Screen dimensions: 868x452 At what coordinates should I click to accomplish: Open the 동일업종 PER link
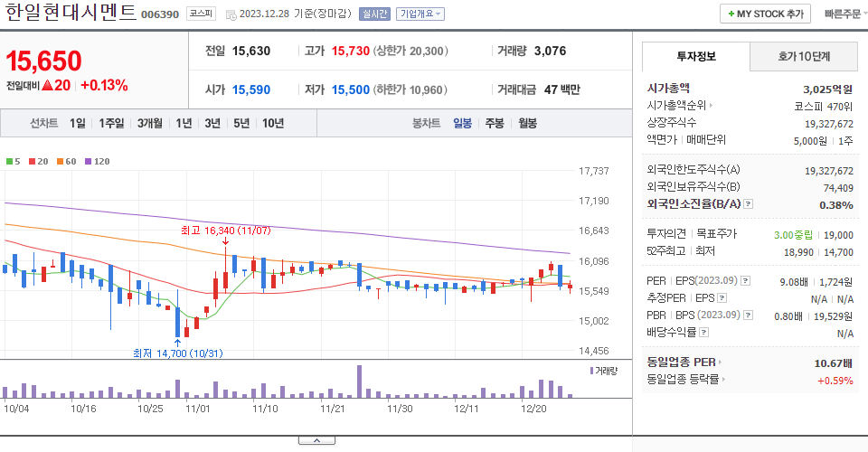684,363
